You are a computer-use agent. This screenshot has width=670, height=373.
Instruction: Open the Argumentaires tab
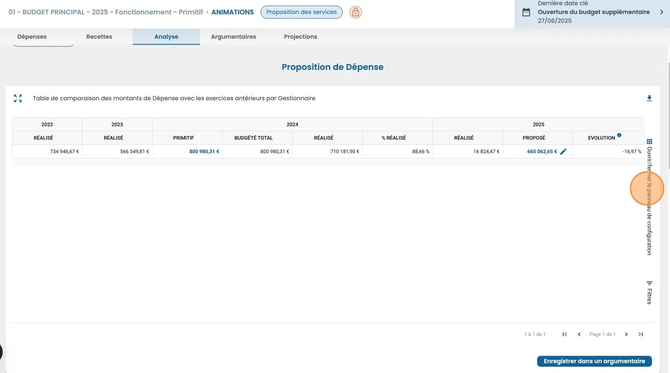click(x=233, y=37)
